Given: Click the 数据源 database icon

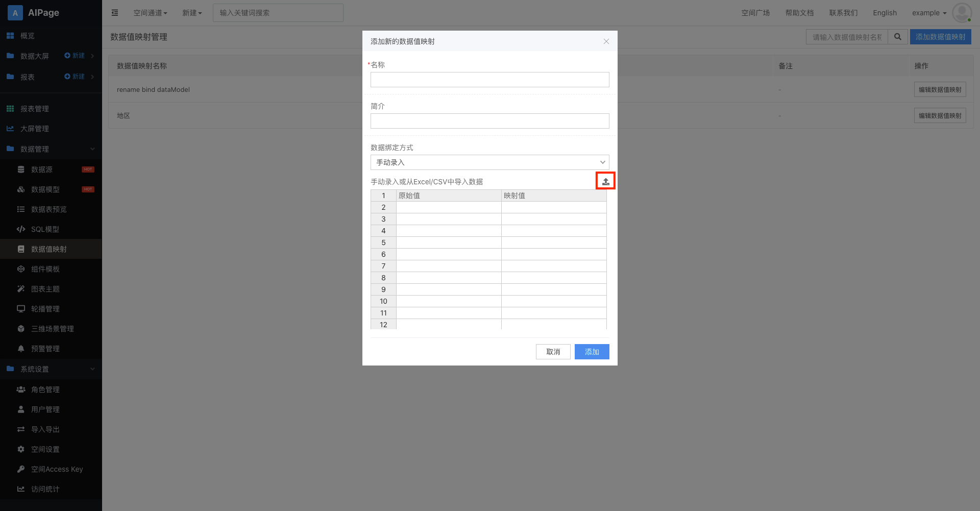Looking at the screenshot, I should (21, 169).
